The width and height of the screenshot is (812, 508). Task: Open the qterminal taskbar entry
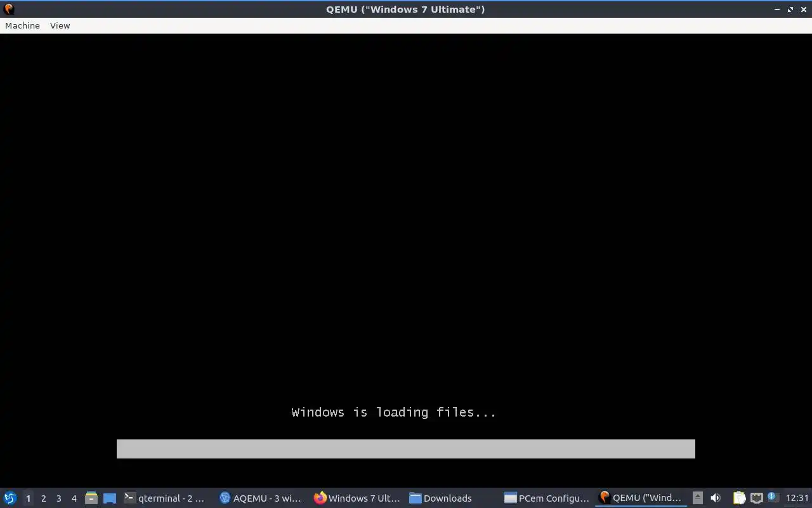point(165,498)
